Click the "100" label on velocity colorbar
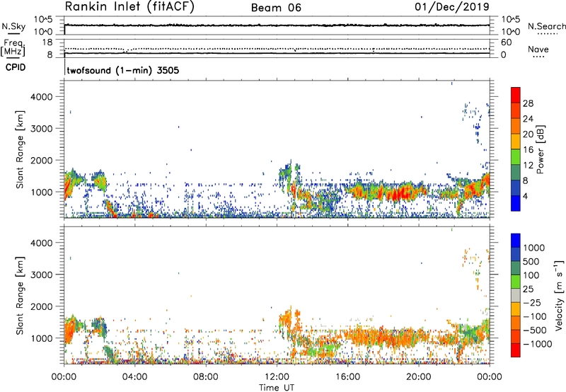Viewport: 566px width, 392px height. click(x=531, y=275)
